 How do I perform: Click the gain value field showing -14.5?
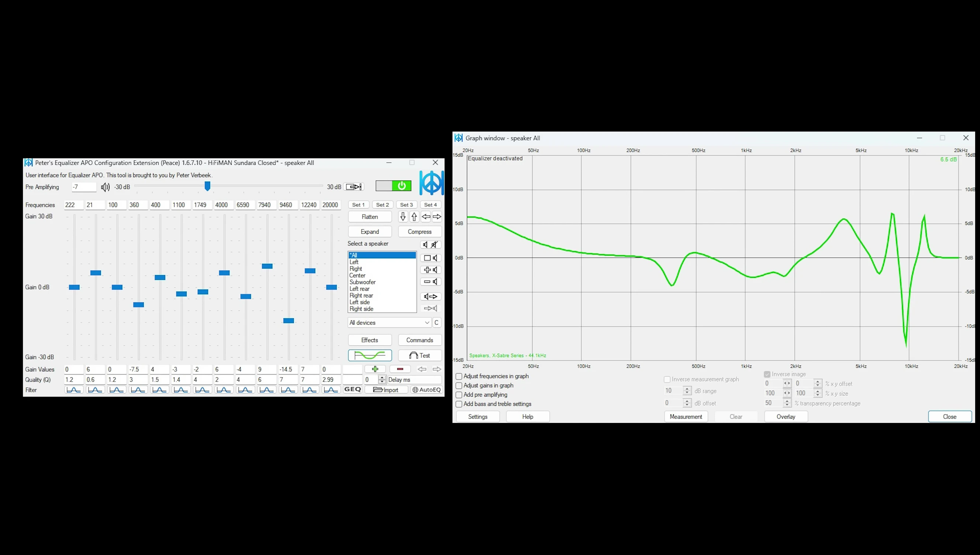pyautogui.click(x=288, y=370)
